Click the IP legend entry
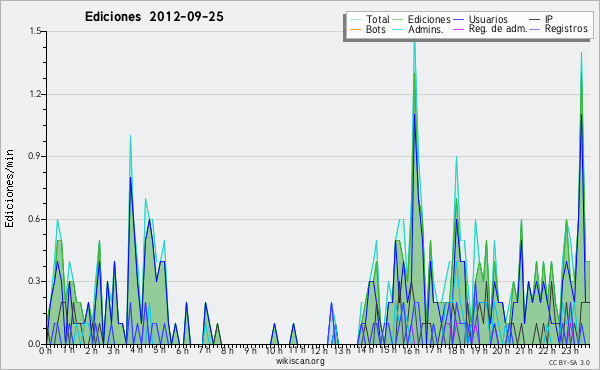600x370 pixels. [x=541, y=19]
